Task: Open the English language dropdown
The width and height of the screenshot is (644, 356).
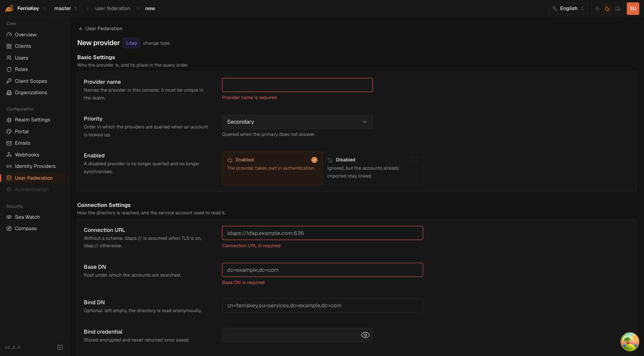Action: tap(568, 8)
